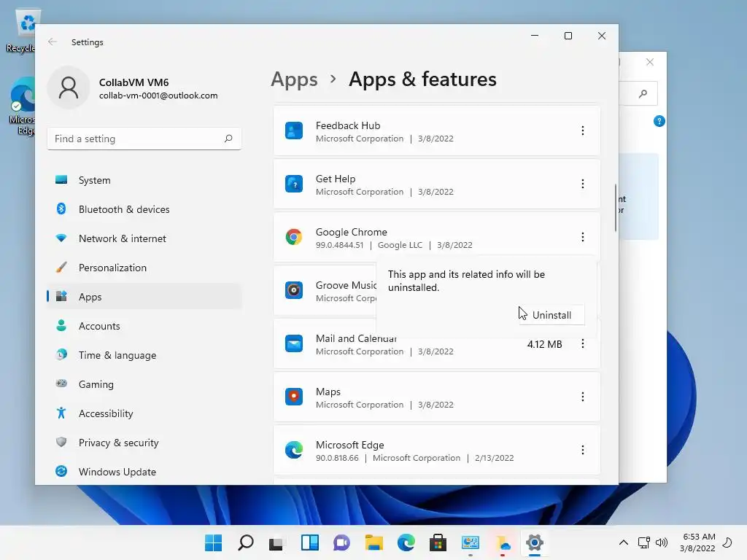Click the Get Help app icon
747x560 pixels.
[x=294, y=184]
